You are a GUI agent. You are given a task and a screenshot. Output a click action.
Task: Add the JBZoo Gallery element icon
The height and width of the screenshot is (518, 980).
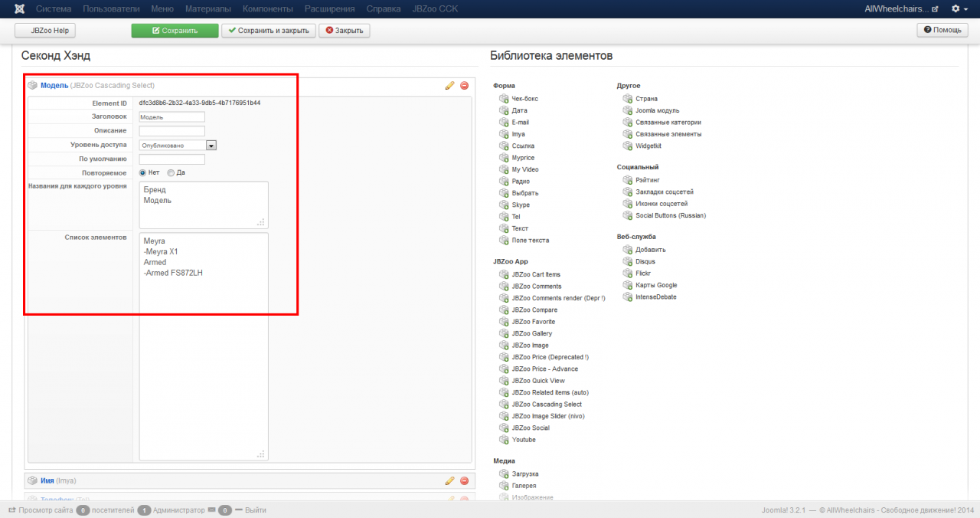coord(504,333)
